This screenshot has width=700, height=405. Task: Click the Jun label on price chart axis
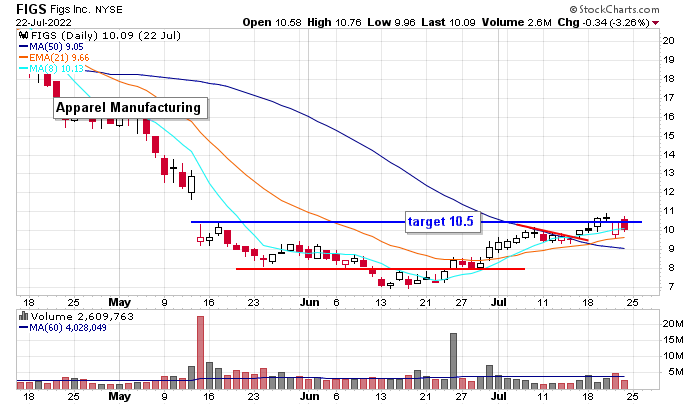tap(309, 302)
